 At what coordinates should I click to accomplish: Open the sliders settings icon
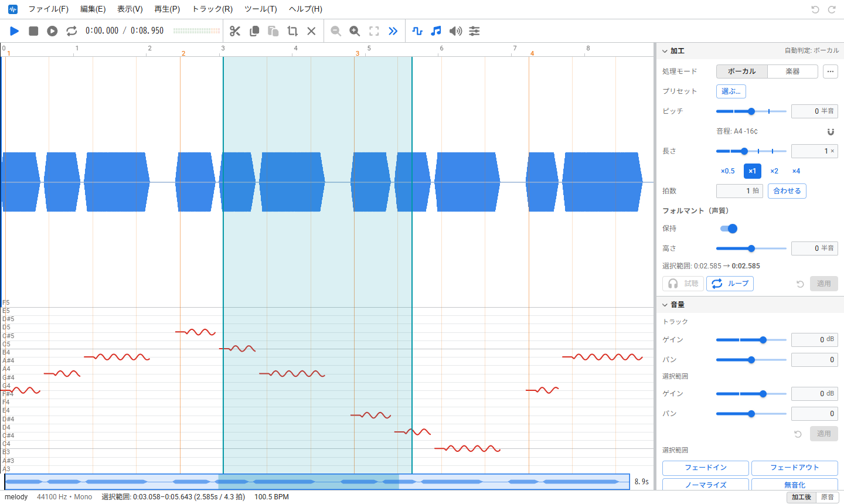point(474,31)
